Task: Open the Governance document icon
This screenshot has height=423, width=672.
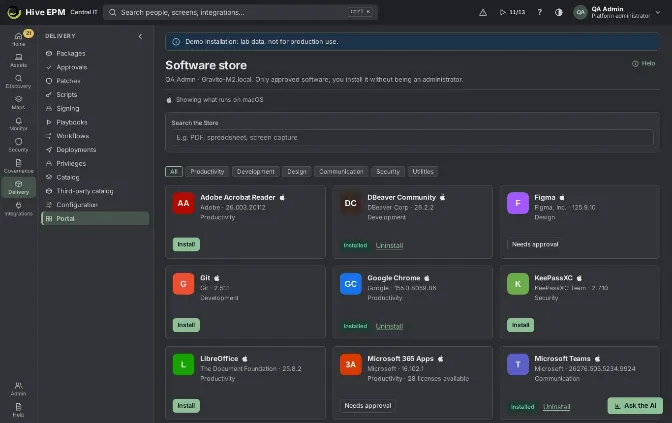Action: (x=18, y=166)
